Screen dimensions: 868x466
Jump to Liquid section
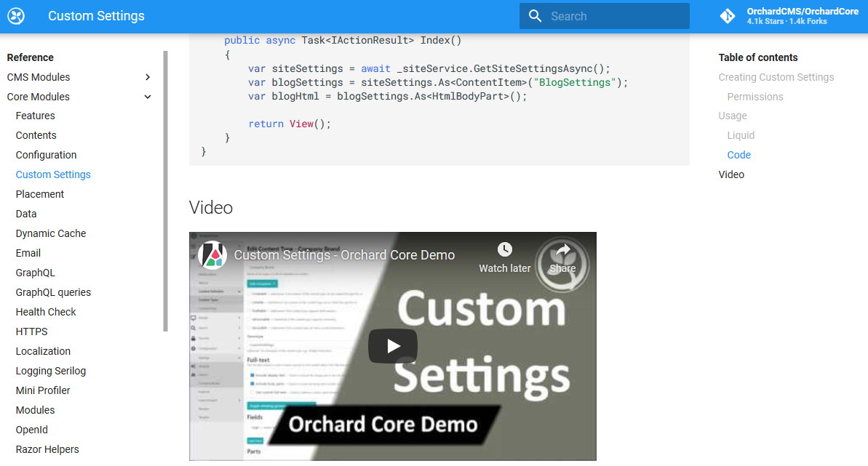[741, 136]
